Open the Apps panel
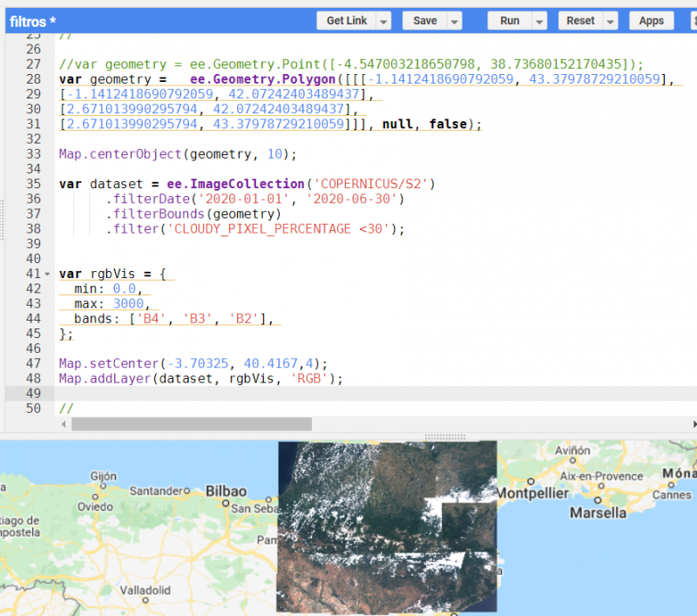This screenshot has width=697, height=616. tap(651, 20)
